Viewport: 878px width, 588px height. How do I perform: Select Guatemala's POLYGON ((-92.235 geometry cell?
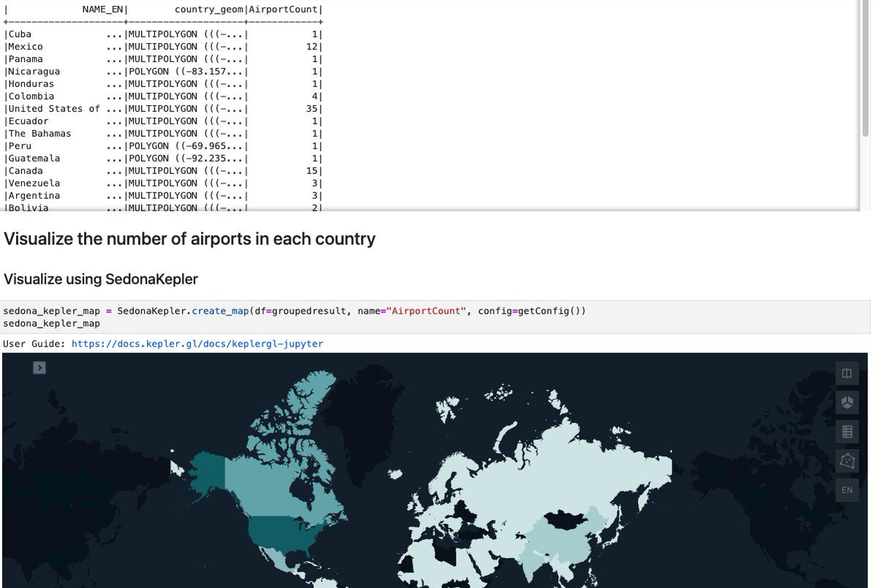[x=187, y=159]
